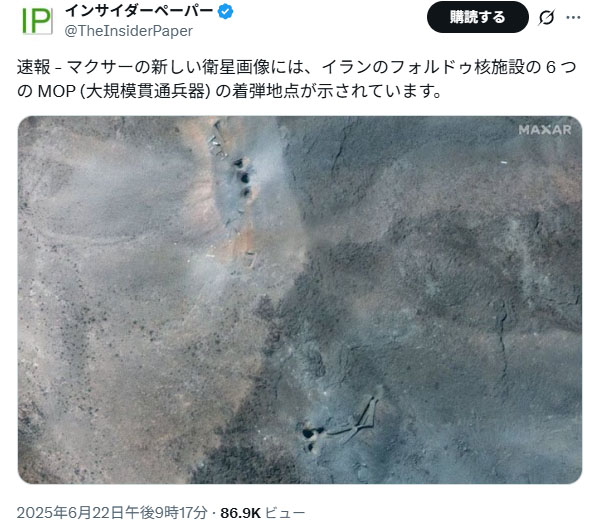Click the phrase 大規模貫通兵器 in parentheses
The width and height of the screenshot is (600, 520).
pos(145,91)
